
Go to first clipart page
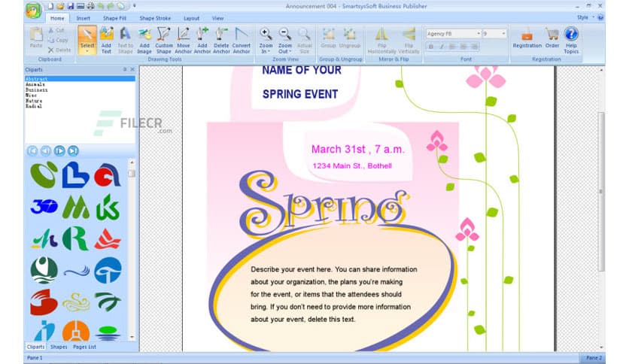pyautogui.click(x=32, y=150)
